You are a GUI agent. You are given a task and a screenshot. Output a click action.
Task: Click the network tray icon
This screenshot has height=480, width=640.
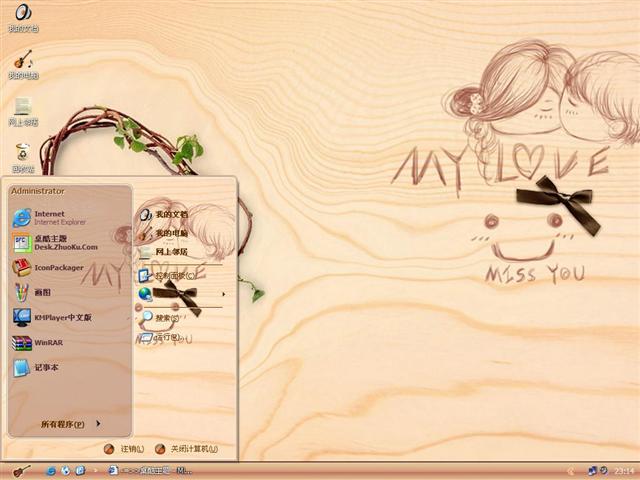click(x=592, y=471)
